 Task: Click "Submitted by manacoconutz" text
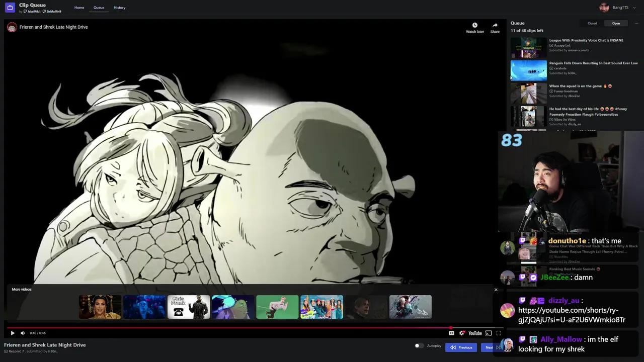(569, 50)
